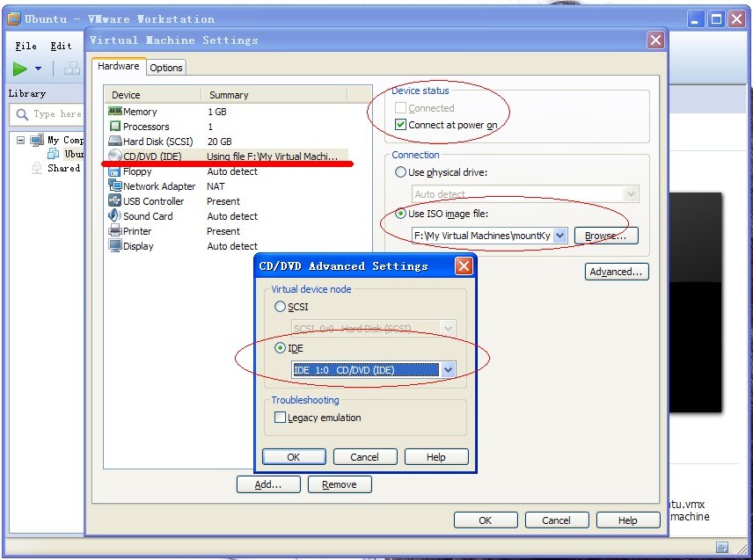Click the Floppy device icon

point(114,171)
